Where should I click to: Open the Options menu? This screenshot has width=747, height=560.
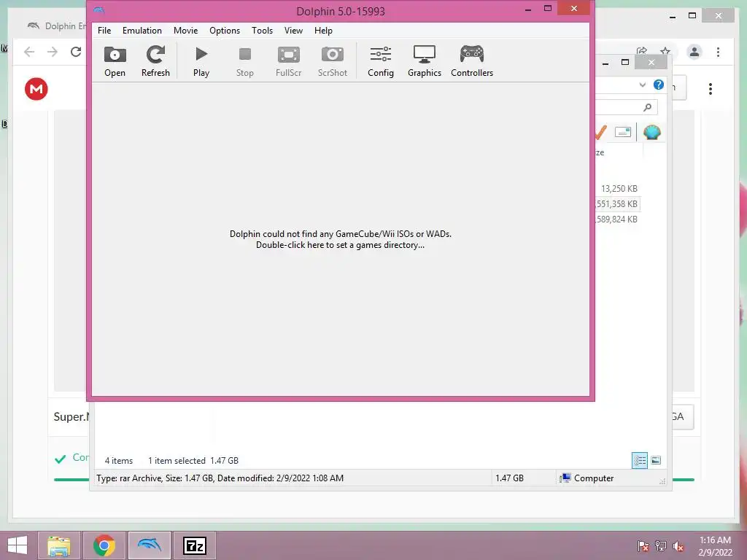[x=225, y=31]
